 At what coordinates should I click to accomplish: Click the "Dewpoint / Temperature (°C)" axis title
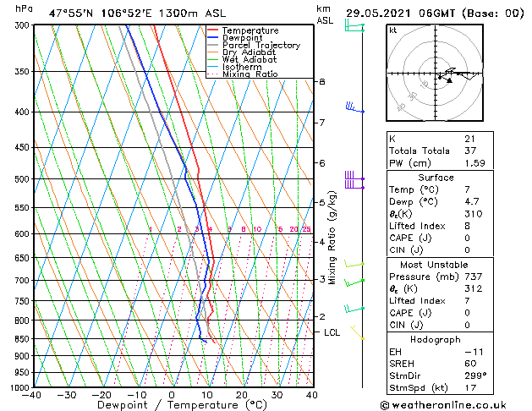pos(182,405)
